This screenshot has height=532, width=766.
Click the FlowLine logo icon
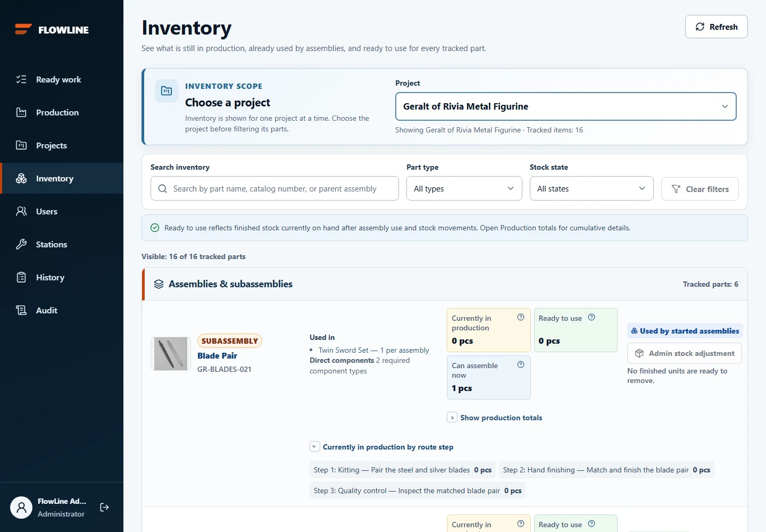(x=23, y=29)
